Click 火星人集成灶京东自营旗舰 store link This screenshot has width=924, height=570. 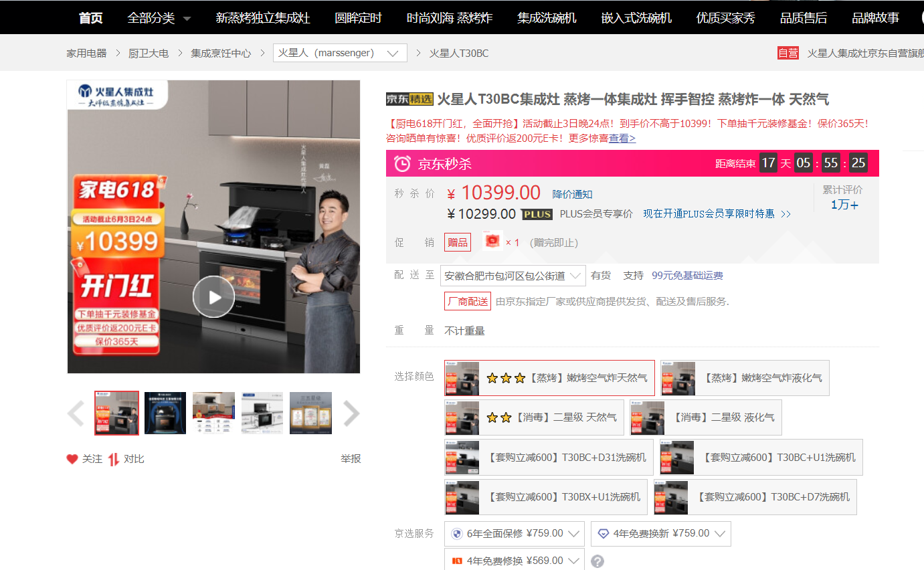[x=865, y=53]
